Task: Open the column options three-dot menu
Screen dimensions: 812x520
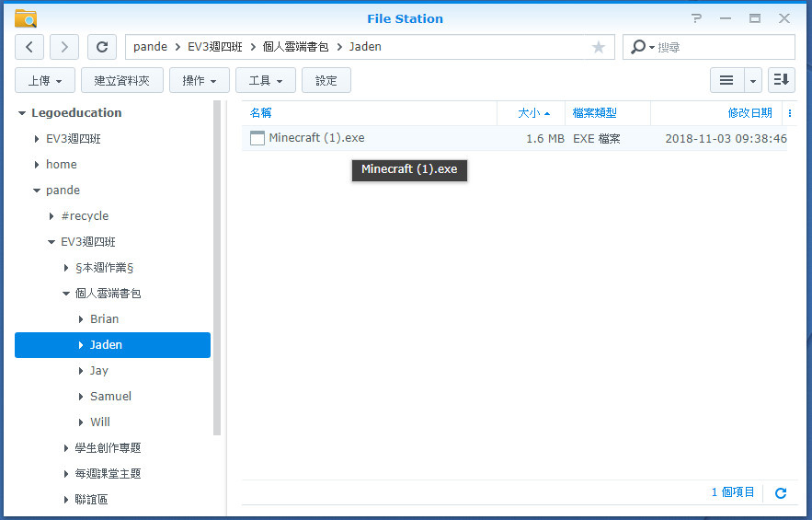Action: [790, 113]
